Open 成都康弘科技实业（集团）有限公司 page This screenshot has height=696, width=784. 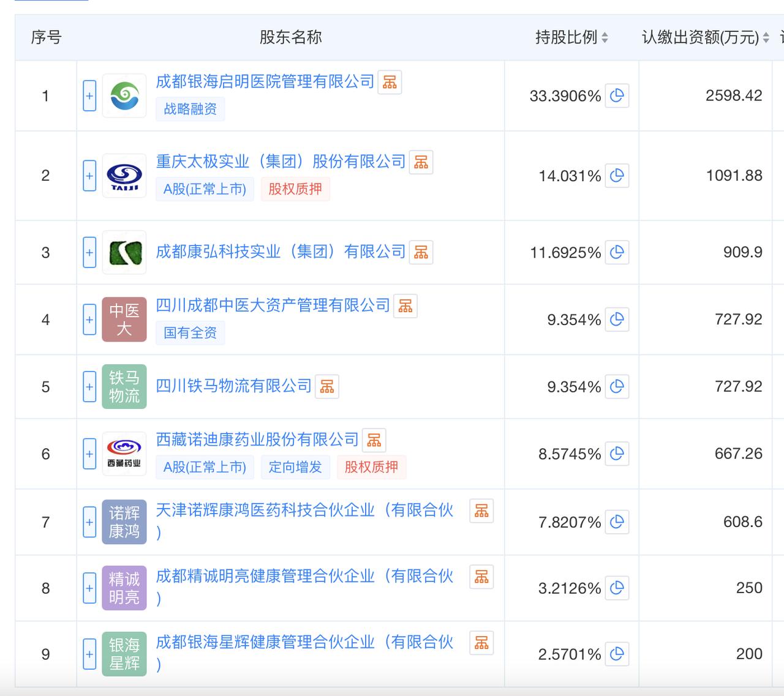pyautogui.click(x=281, y=252)
